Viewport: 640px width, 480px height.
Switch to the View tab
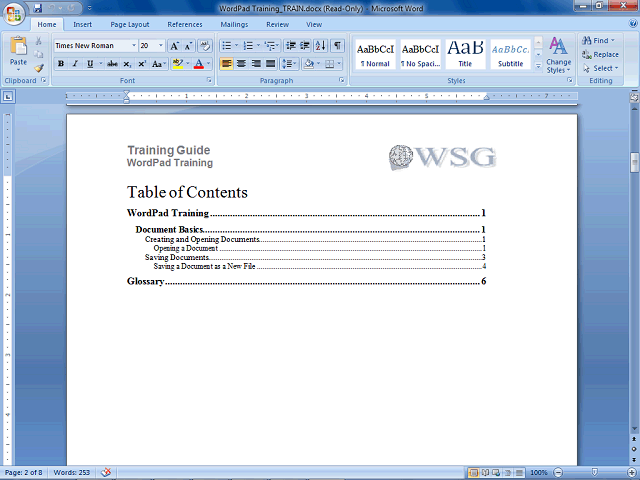pyautogui.click(x=314, y=24)
